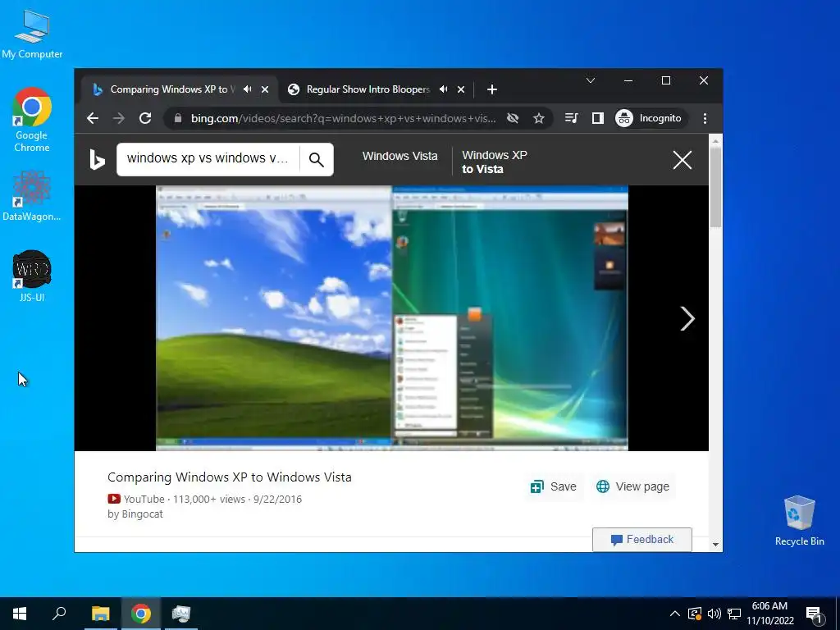Open the Feedback button

pyautogui.click(x=641, y=540)
